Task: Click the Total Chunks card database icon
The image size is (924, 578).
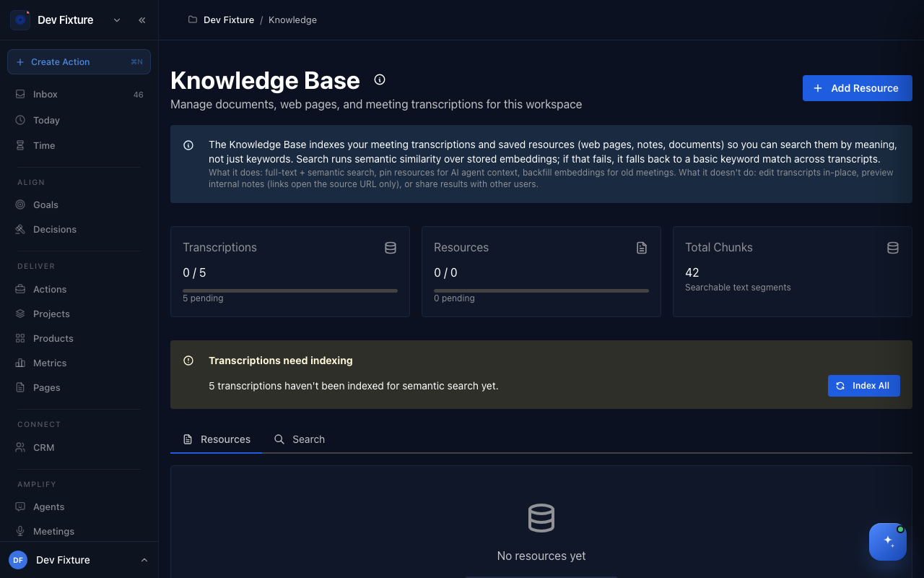Action: [x=893, y=248]
